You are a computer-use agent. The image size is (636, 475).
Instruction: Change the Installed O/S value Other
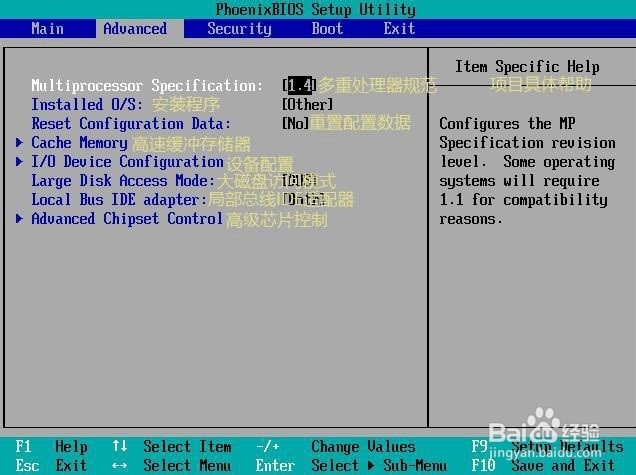click(307, 105)
